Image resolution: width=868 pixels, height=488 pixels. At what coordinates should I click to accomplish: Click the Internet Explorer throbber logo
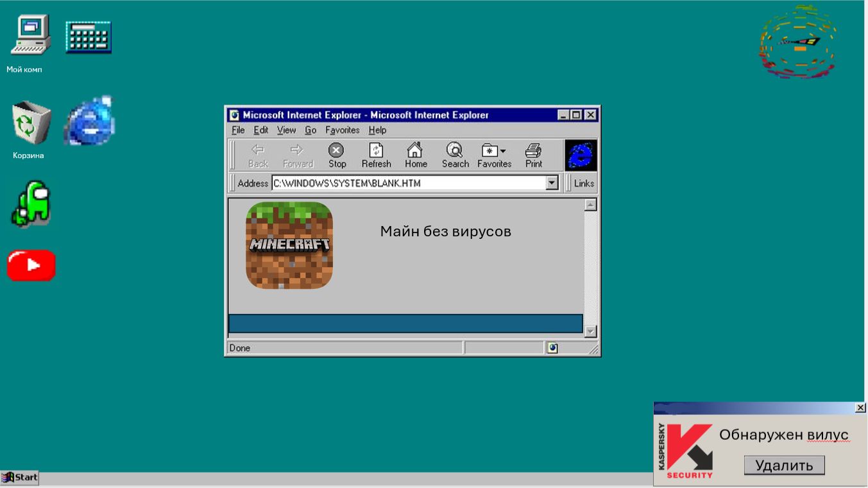click(x=581, y=155)
